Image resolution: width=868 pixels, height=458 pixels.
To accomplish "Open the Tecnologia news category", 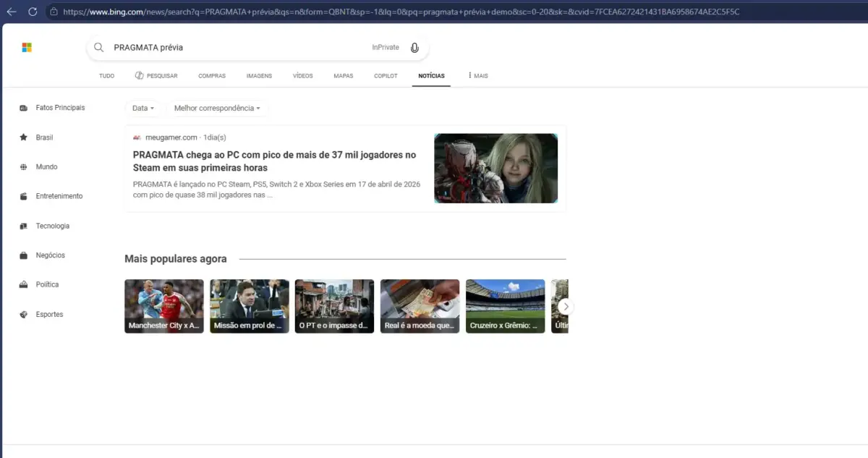I will (53, 226).
